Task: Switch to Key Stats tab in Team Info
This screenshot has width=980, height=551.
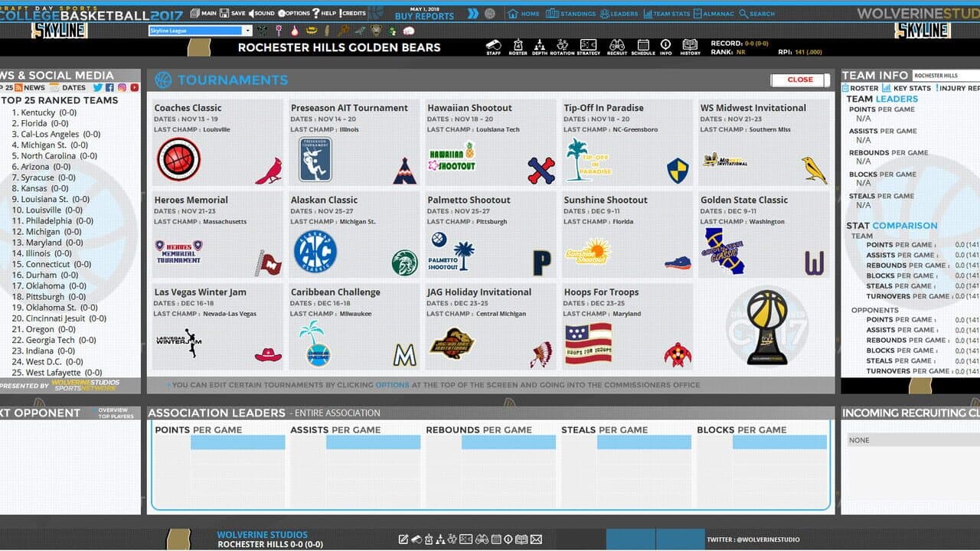Action: click(906, 88)
